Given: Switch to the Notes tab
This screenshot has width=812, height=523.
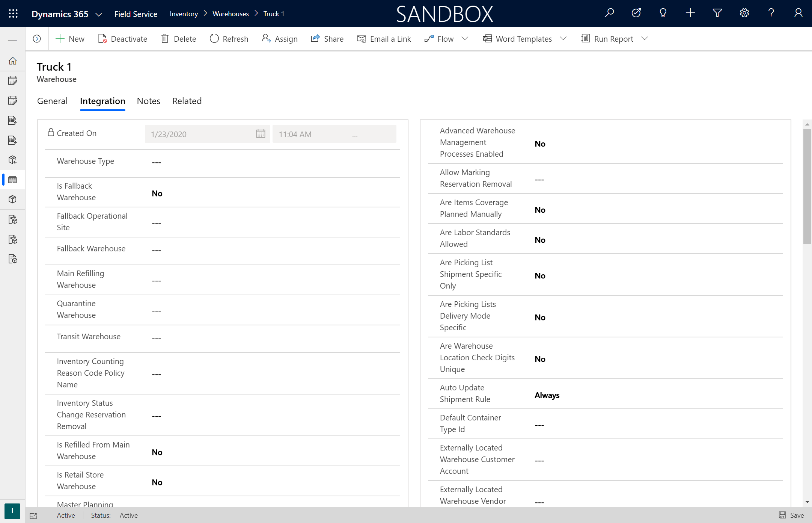Looking at the screenshot, I should 149,101.
